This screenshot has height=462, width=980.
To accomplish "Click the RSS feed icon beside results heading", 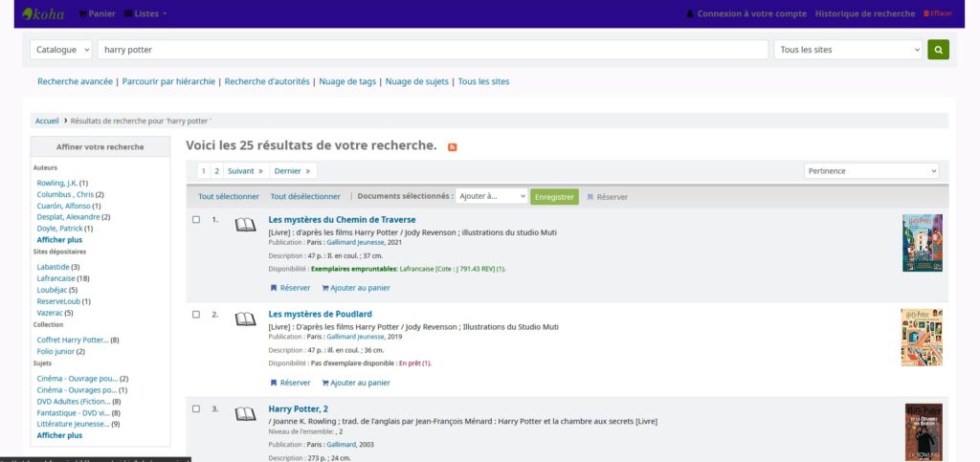I will point(453,146).
